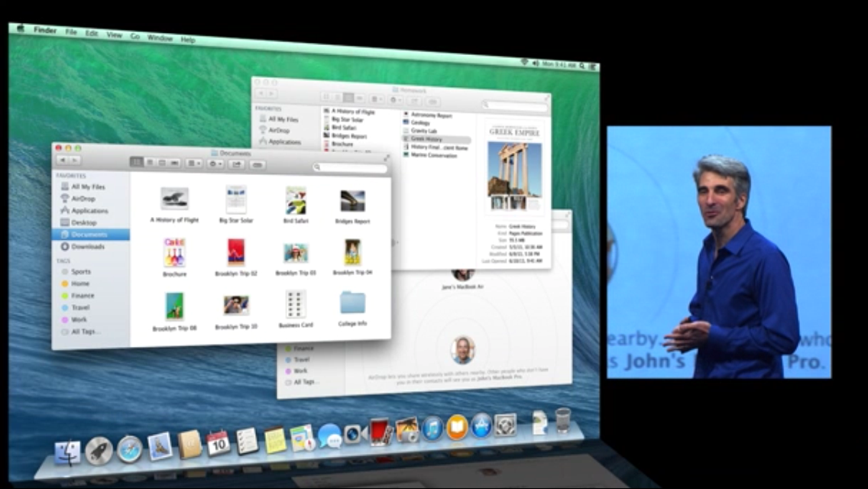This screenshot has width=868, height=489.
Task: Open the Go menu
Action: click(x=135, y=36)
